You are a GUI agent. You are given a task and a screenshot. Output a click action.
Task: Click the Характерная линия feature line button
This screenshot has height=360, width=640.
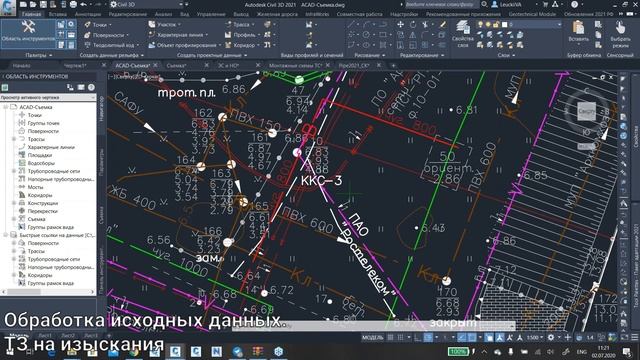pos(178,35)
